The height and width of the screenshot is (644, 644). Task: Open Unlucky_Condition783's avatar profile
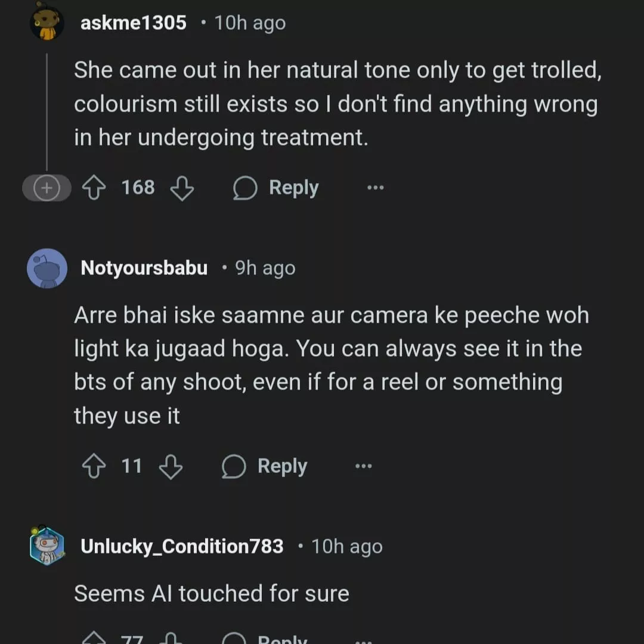point(47,546)
